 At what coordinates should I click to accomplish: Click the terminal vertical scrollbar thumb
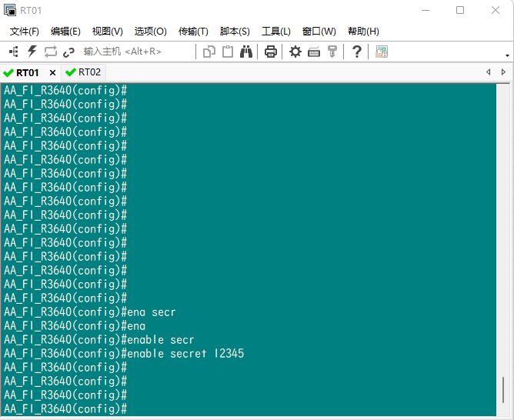click(504, 388)
